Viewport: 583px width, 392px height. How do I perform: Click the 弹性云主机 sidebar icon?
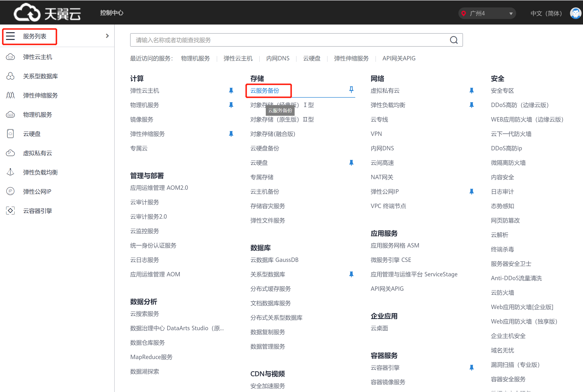click(11, 57)
